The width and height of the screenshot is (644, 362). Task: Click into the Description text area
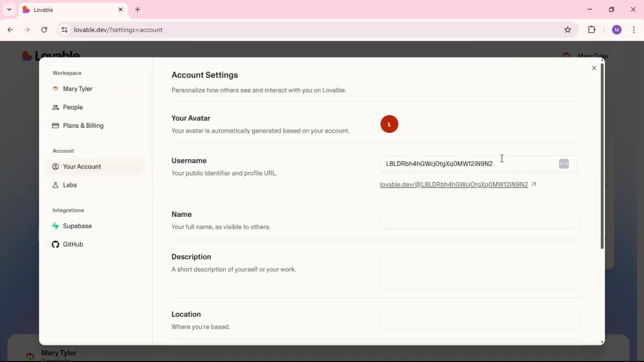click(x=480, y=270)
